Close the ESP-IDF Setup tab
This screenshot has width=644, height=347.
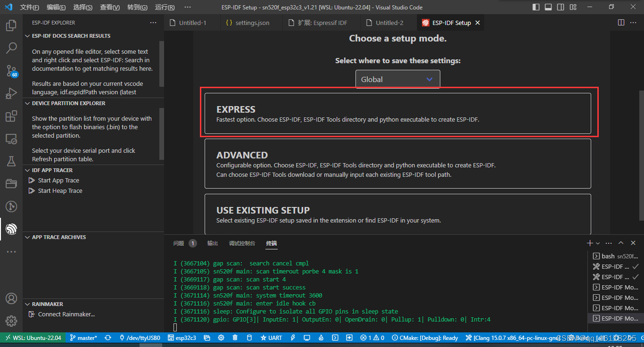(x=478, y=23)
